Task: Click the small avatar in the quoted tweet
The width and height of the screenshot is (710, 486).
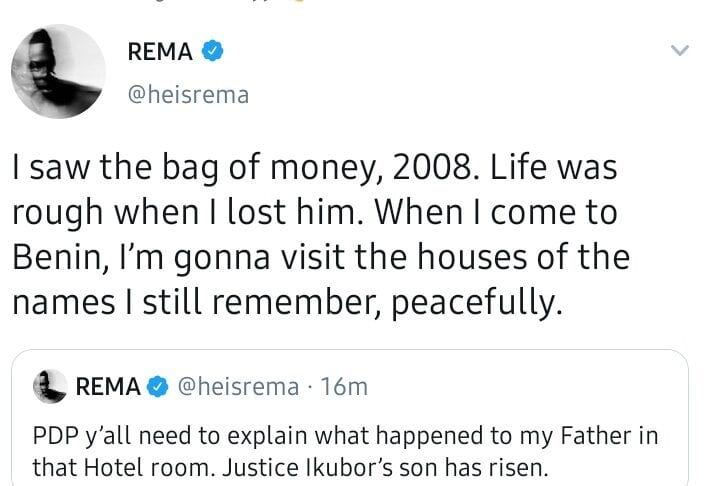Action: pyautogui.click(x=49, y=386)
